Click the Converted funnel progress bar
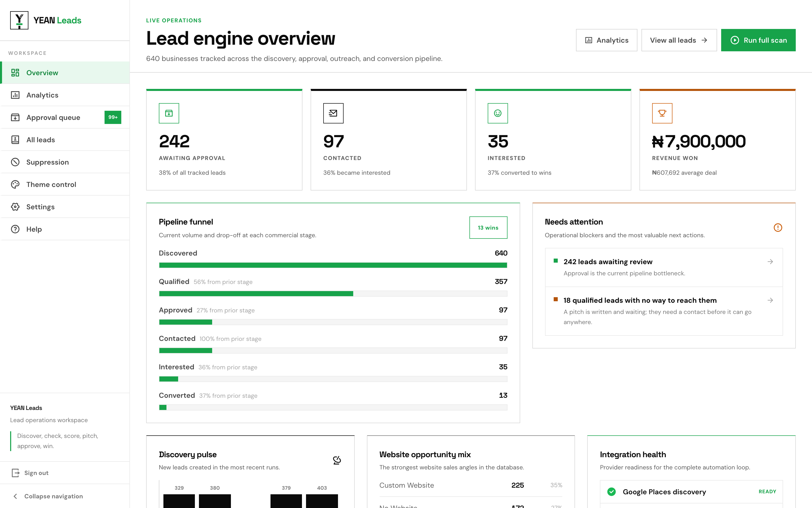Screen dimensions: 812x508 (x=333, y=407)
